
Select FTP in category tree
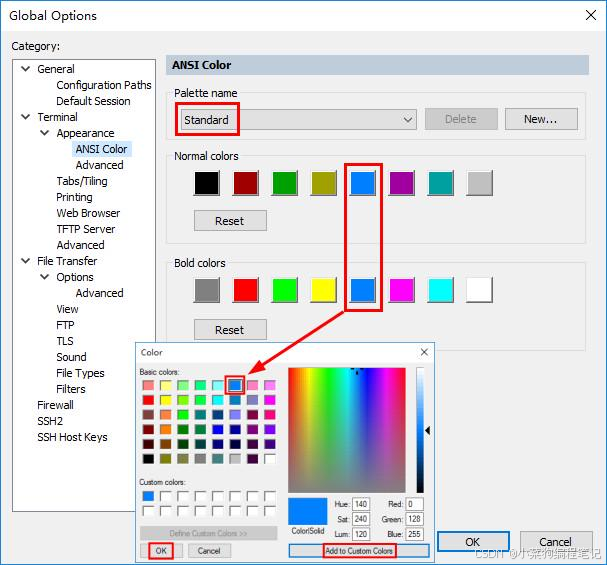[65, 325]
